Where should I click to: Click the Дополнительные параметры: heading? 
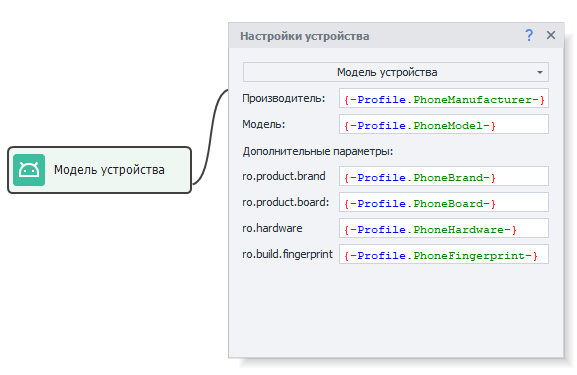(318, 151)
